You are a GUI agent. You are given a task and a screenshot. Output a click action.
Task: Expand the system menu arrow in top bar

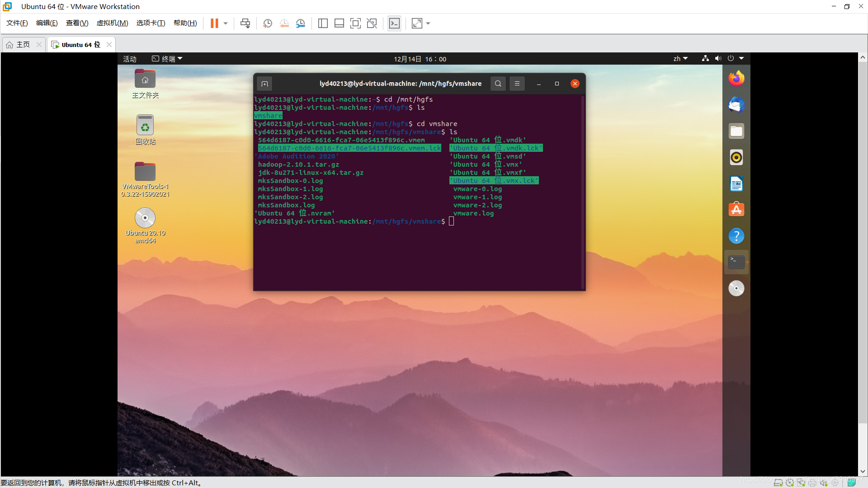741,58
